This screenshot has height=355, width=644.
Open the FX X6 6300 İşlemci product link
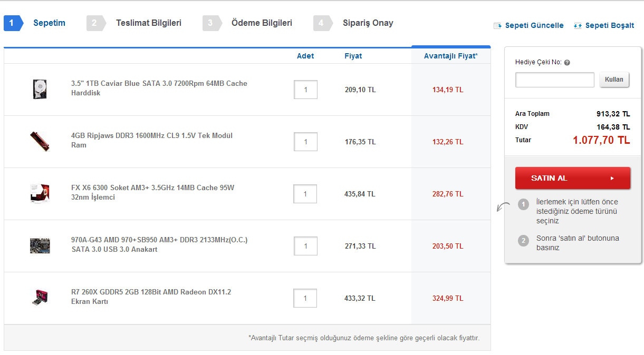point(152,192)
